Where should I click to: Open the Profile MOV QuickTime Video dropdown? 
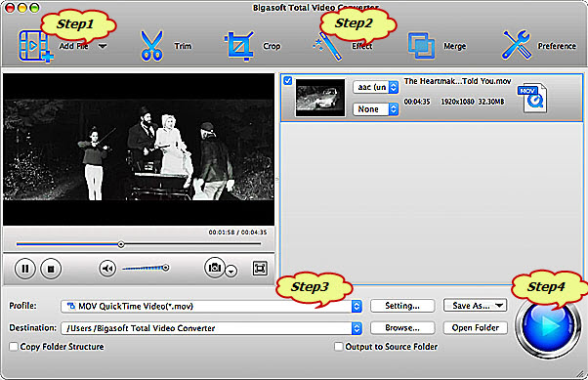211,306
